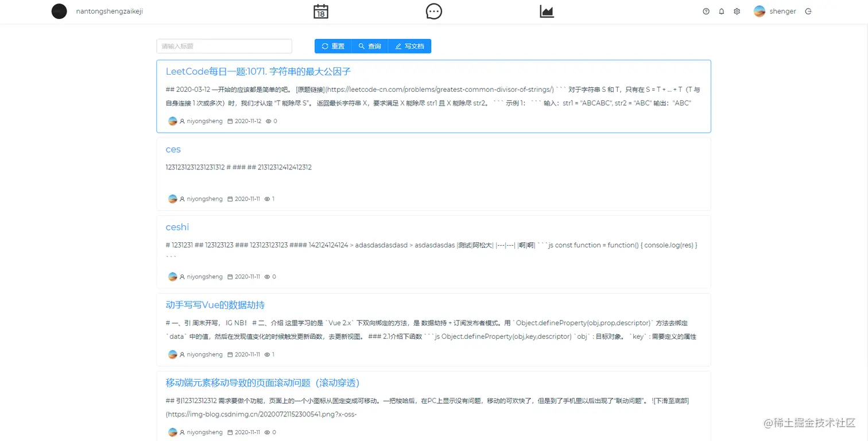Click author avatar in LeetCode article card
Viewport: 868px width, 441px height.
173,121
